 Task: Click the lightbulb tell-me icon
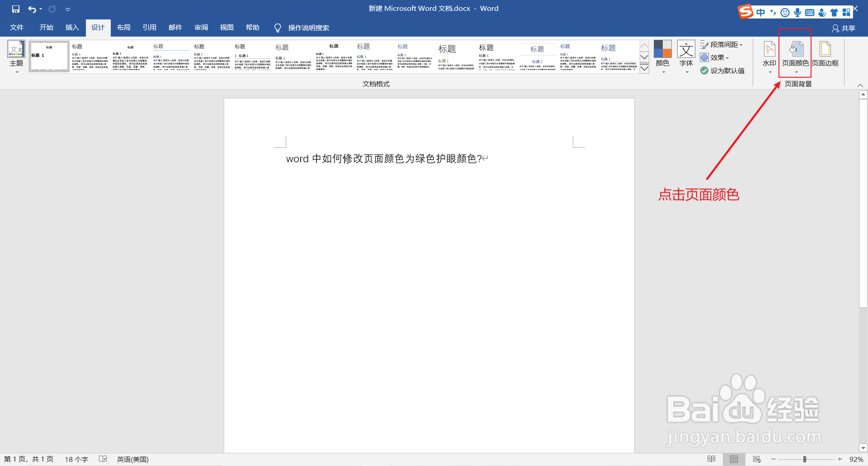click(x=278, y=28)
